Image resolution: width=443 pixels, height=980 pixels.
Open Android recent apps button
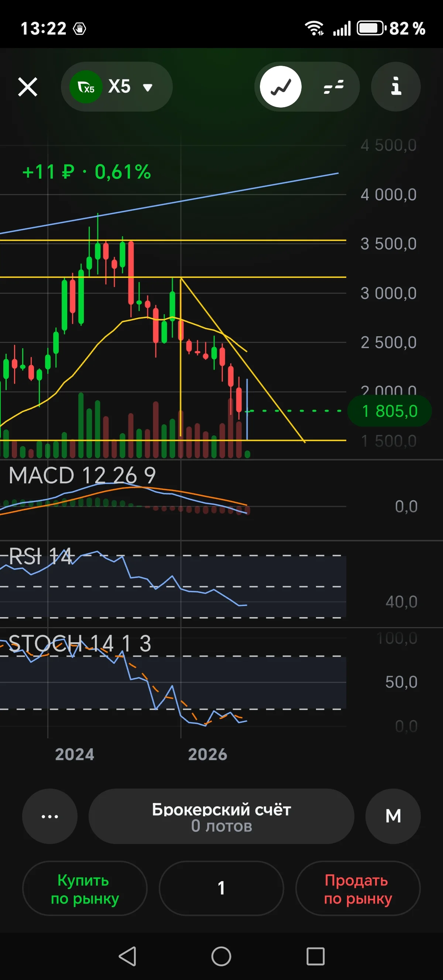point(315,956)
